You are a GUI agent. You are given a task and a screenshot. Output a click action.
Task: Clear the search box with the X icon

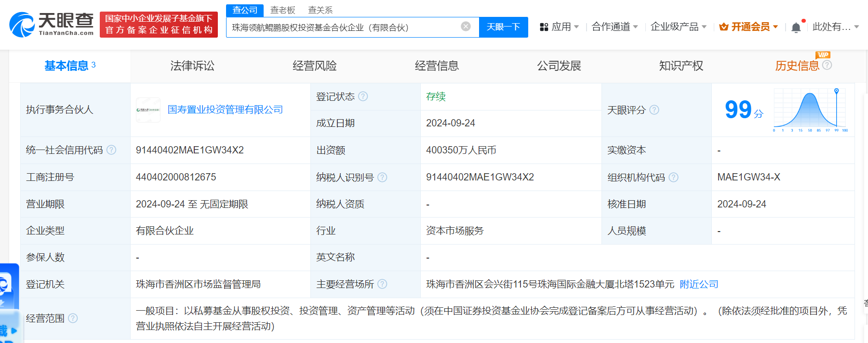point(466,27)
